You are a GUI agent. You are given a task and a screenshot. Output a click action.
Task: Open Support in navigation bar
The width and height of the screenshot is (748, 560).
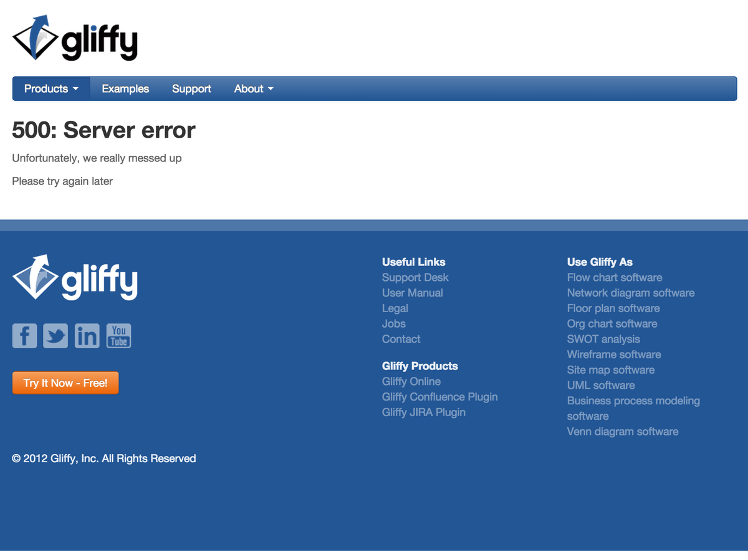191,88
